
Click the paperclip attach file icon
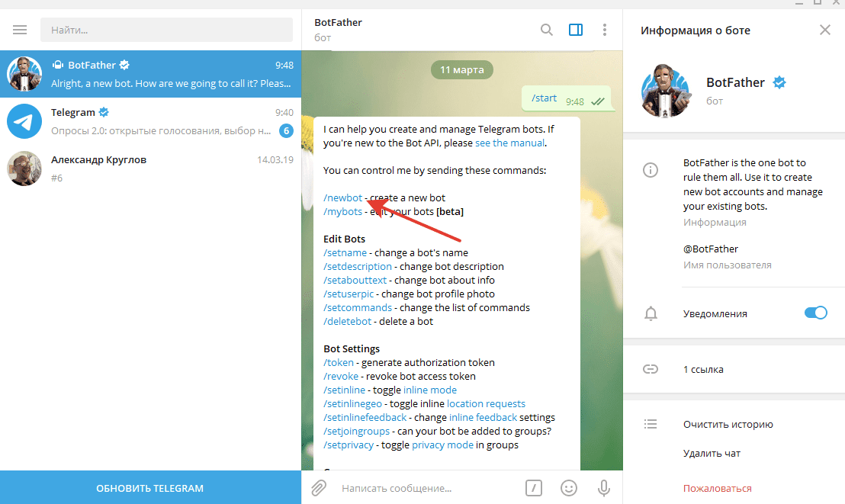[319, 487]
